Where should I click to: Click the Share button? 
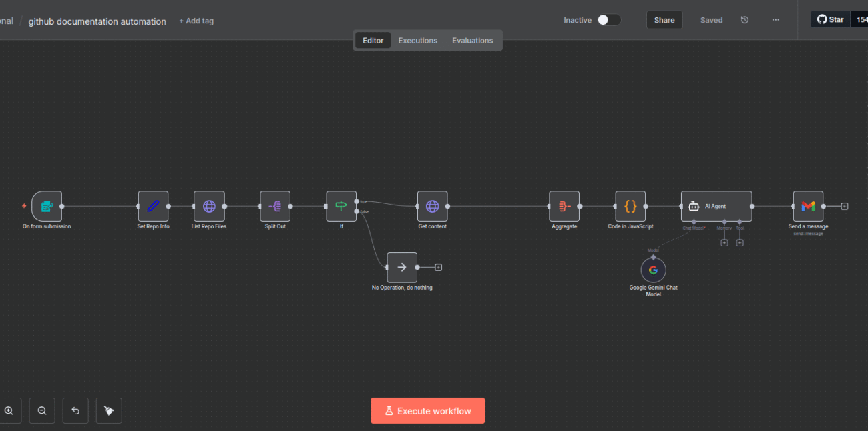coord(664,20)
